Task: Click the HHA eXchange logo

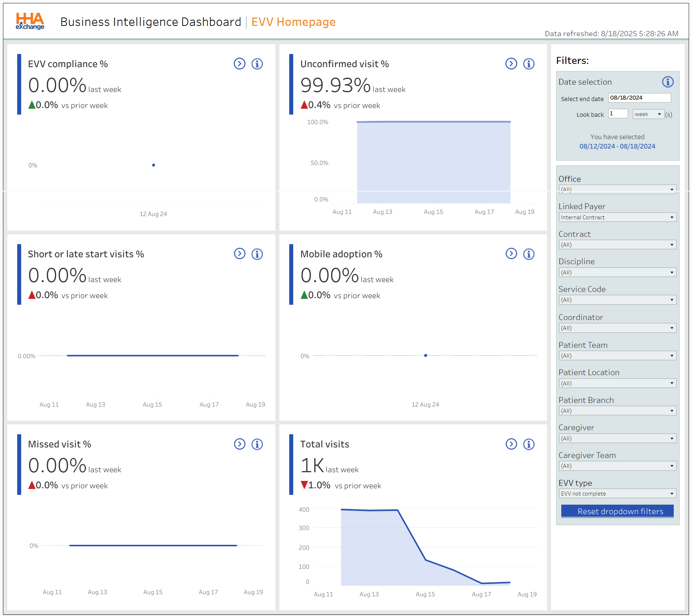Action: click(x=30, y=22)
